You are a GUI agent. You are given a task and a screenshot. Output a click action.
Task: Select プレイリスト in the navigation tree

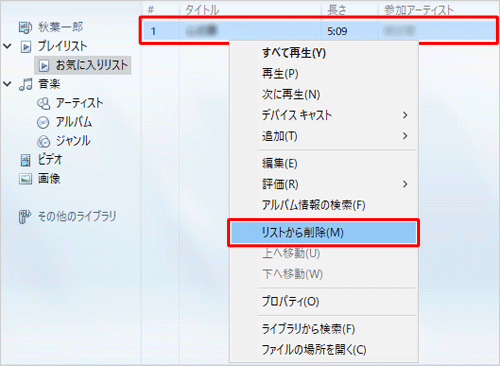tap(62, 46)
